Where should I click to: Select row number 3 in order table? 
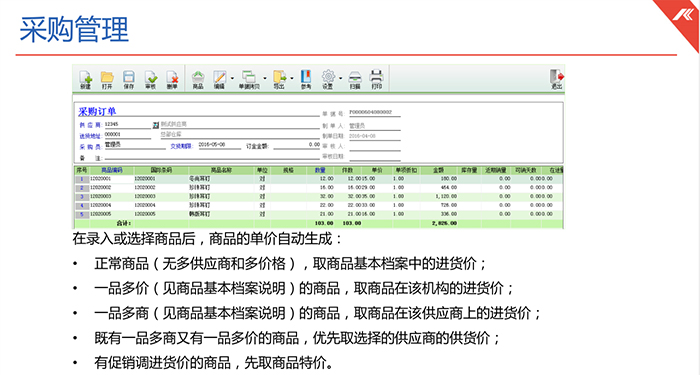[x=82, y=197]
